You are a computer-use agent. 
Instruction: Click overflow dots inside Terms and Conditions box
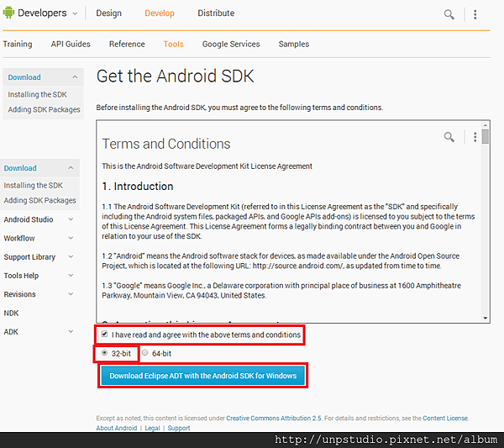click(475, 137)
